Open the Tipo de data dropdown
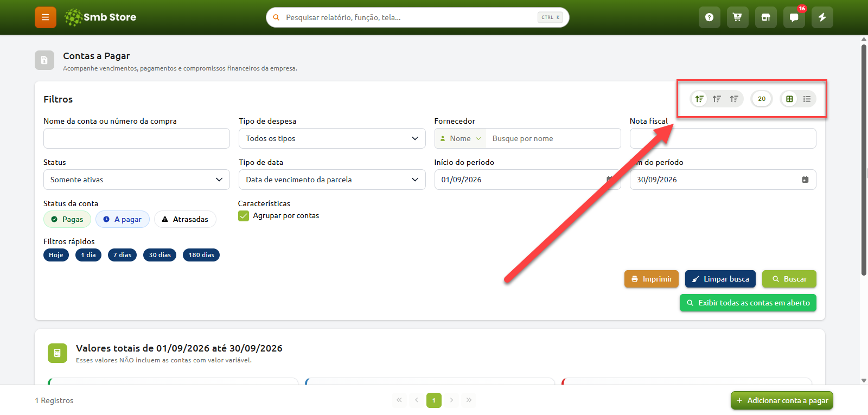The width and height of the screenshot is (868, 415). [332, 180]
